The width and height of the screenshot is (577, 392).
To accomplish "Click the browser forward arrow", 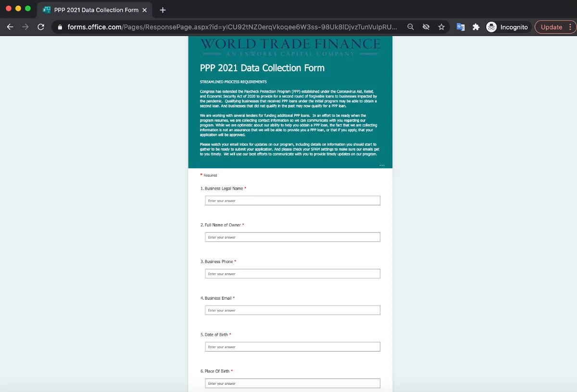I will click(25, 27).
